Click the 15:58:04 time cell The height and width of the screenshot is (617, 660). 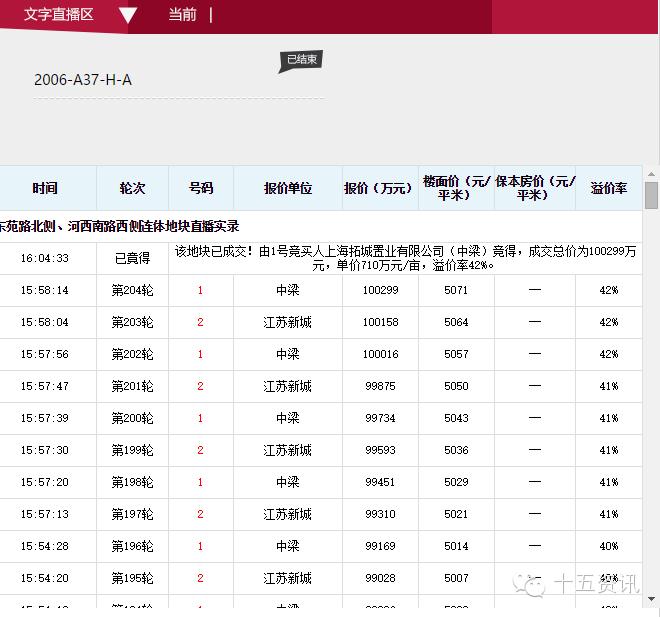pos(45,322)
